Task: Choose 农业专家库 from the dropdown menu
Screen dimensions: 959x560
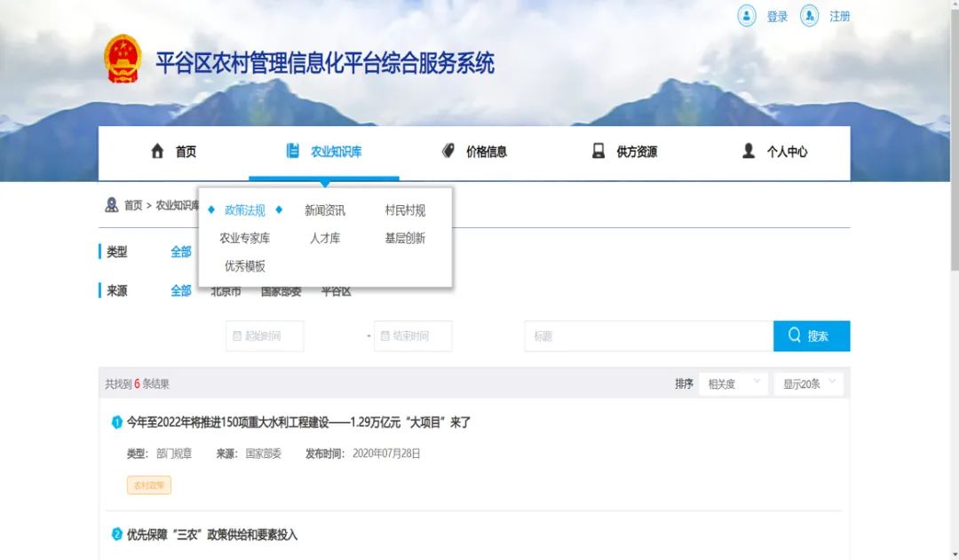Action: 245,238
